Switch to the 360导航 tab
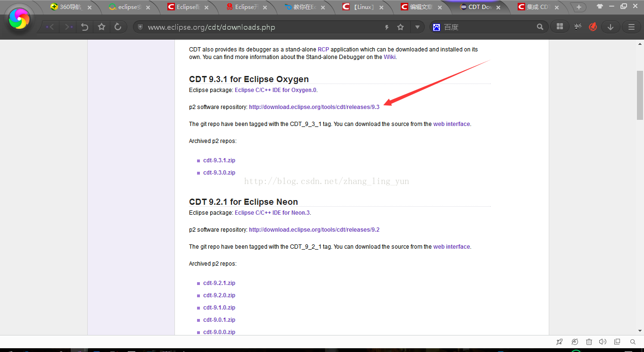 69,7
